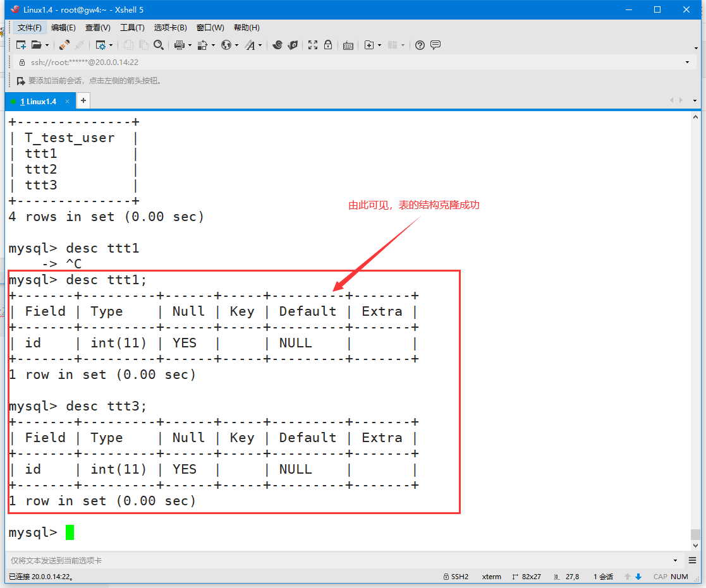The image size is (706, 588).
Task: Expand the open-folder dropdown arrow
Action: [47, 45]
